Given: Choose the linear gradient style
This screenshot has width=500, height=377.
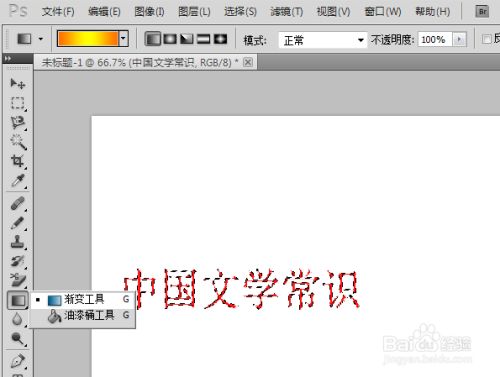Looking at the screenshot, I should [x=153, y=39].
